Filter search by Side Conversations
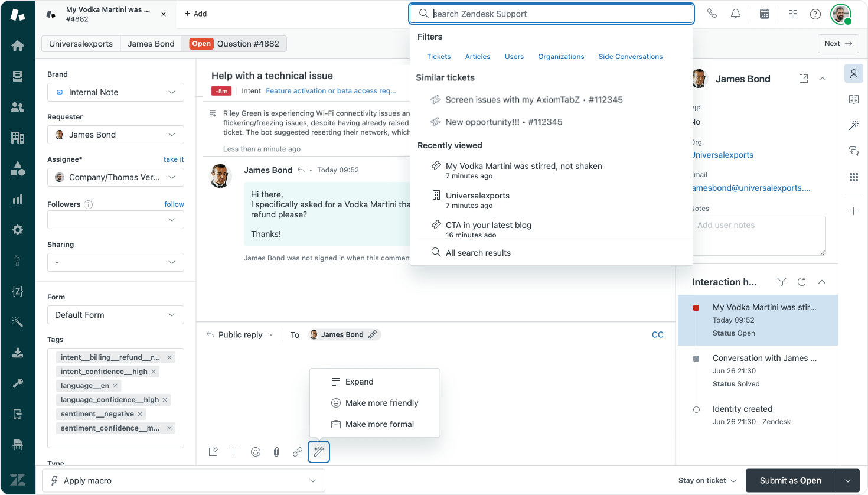 [631, 57]
